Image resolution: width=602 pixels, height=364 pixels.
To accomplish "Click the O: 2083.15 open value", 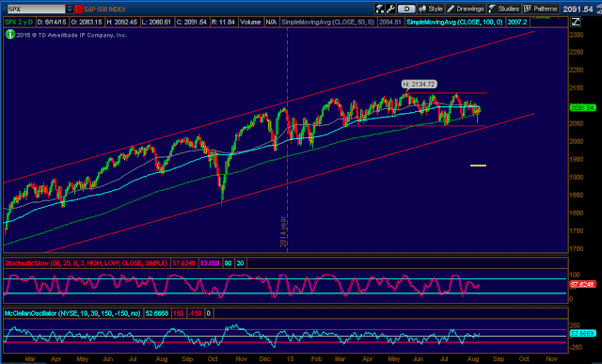I will 87,23.
